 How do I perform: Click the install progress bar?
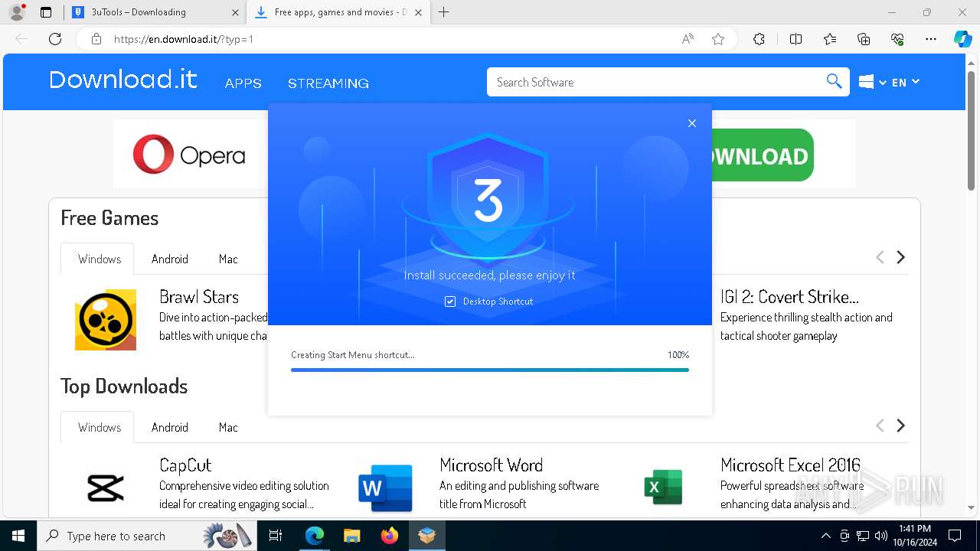click(x=490, y=370)
